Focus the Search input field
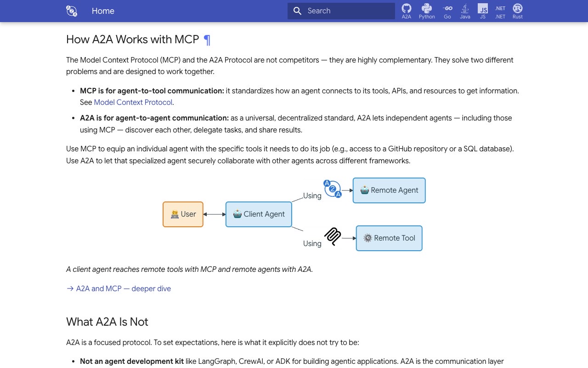Viewport: 588px width, 368px height. 341,11
